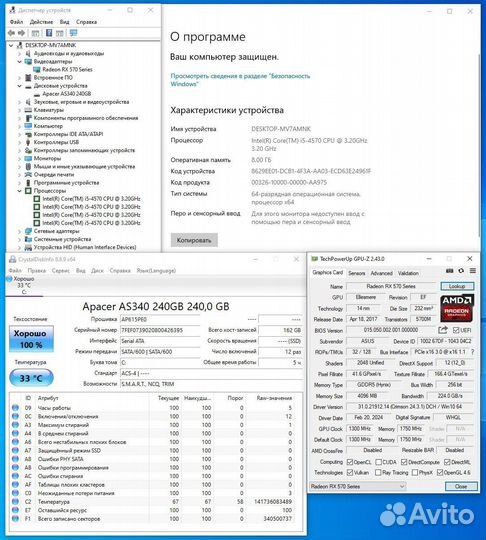Image resolution: width=486 pixels, height=540 pixels.
Task: Toggle the PhysX checkbox
Action: click(x=415, y=472)
